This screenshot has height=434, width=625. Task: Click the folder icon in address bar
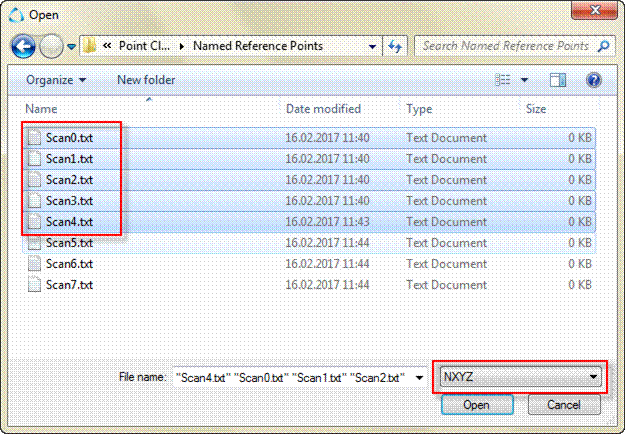(90, 46)
